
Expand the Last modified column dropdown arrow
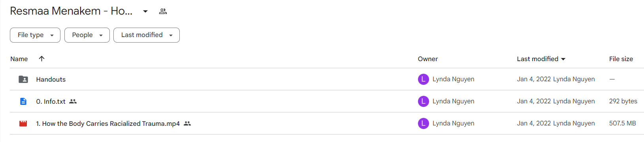pos(563,59)
